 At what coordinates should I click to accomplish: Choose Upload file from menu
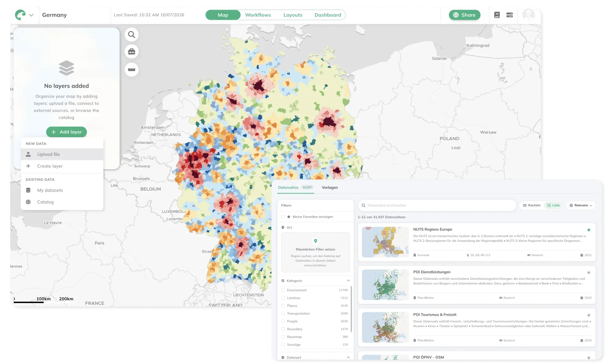pos(62,154)
